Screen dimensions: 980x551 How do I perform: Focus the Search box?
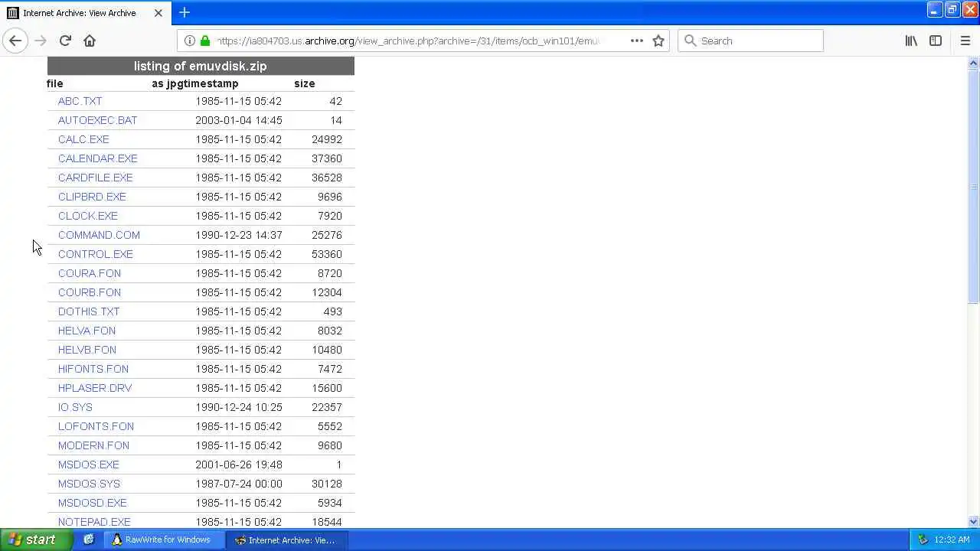[x=750, y=41]
